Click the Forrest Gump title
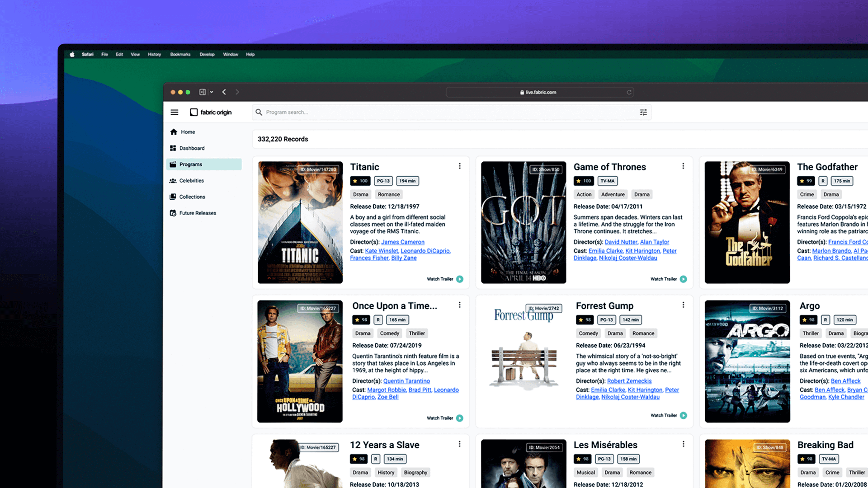This screenshot has height=488, width=868. [604, 306]
